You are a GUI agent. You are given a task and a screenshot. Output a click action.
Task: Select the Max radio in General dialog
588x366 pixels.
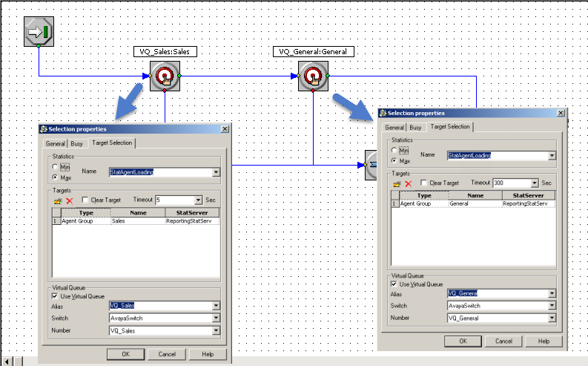(x=394, y=160)
